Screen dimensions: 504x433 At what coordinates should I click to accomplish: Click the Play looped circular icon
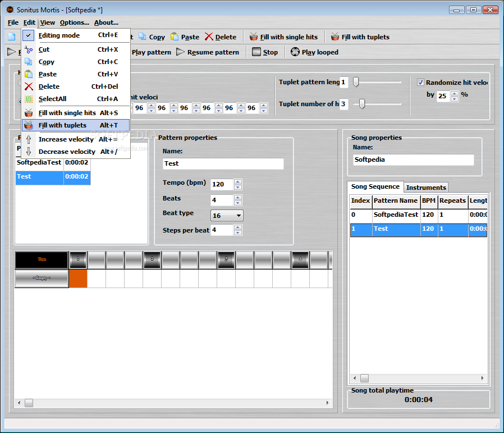(295, 52)
